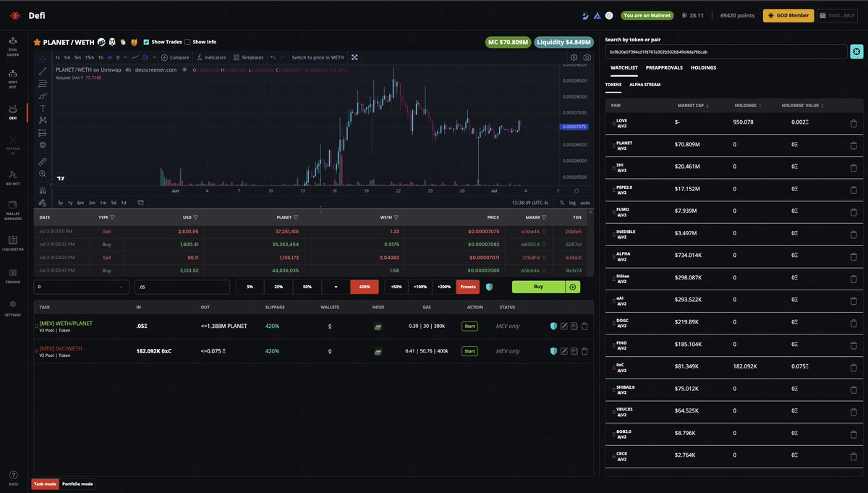This screenshot has height=493, width=868.
Task: Switch to the Preapprovals tab
Action: click(664, 67)
